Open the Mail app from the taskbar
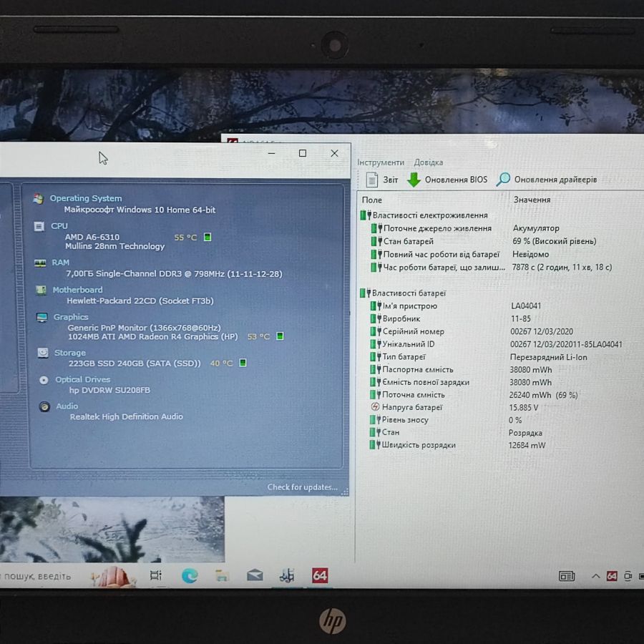 click(255, 575)
